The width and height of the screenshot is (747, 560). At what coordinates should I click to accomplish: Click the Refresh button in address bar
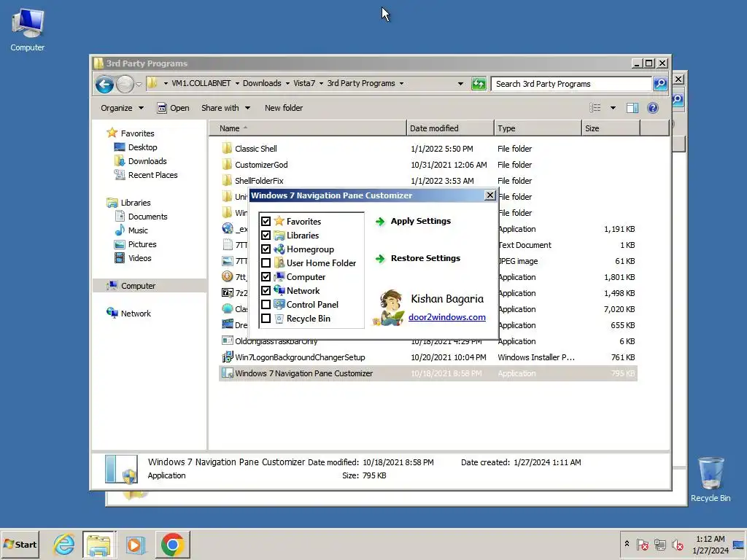pos(479,84)
